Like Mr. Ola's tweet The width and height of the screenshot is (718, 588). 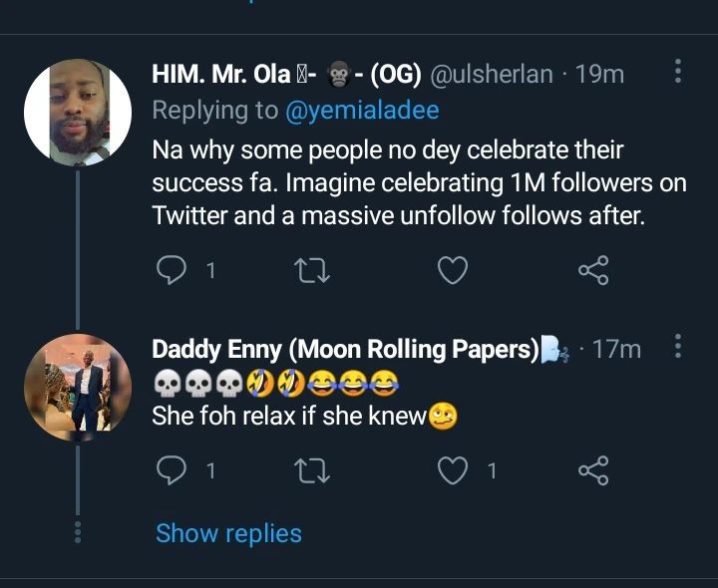tap(454, 269)
